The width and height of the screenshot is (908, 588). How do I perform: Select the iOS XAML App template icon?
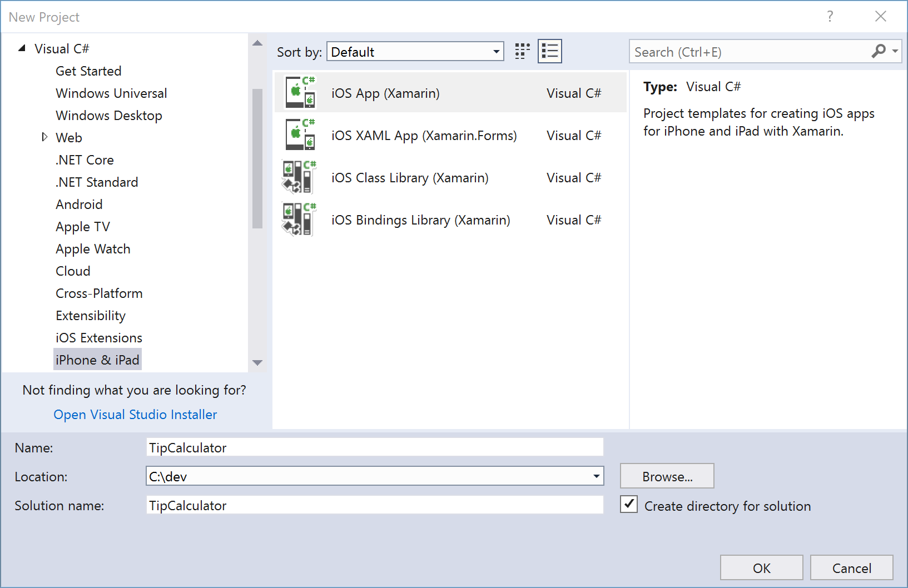tap(300, 135)
